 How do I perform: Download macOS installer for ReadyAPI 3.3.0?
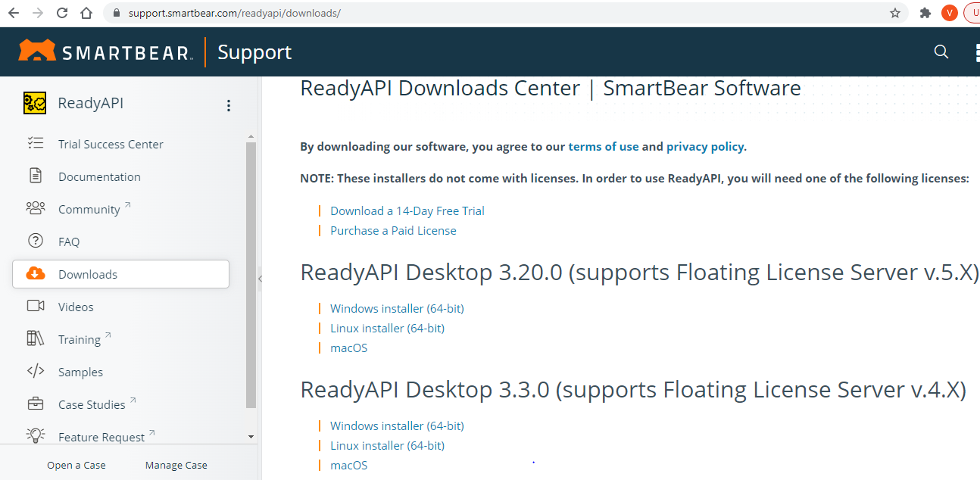[x=348, y=465]
